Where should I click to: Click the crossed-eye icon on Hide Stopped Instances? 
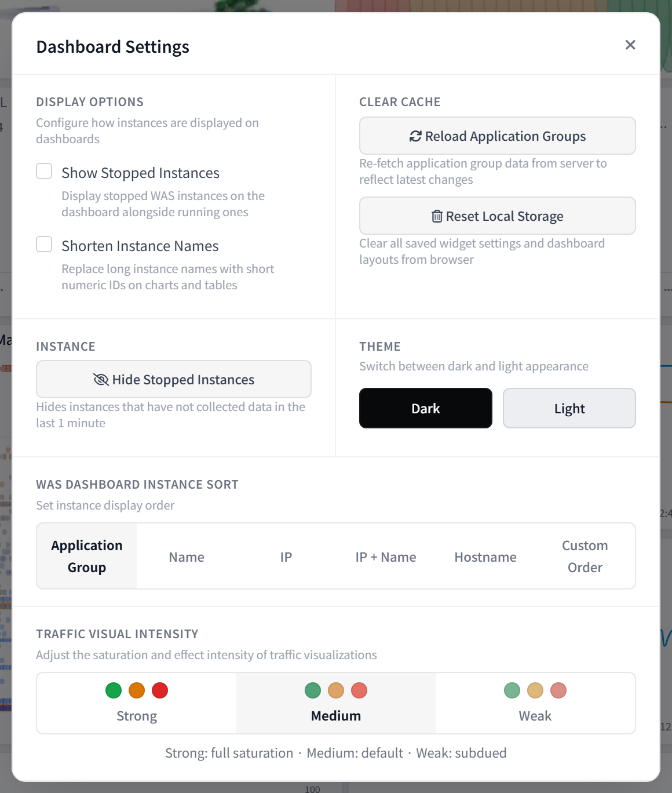(x=101, y=380)
